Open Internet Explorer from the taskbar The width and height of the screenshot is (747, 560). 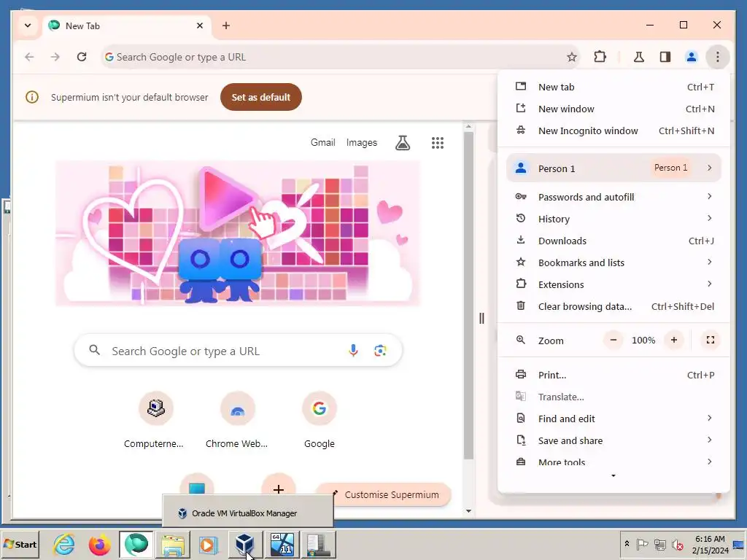click(64, 544)
